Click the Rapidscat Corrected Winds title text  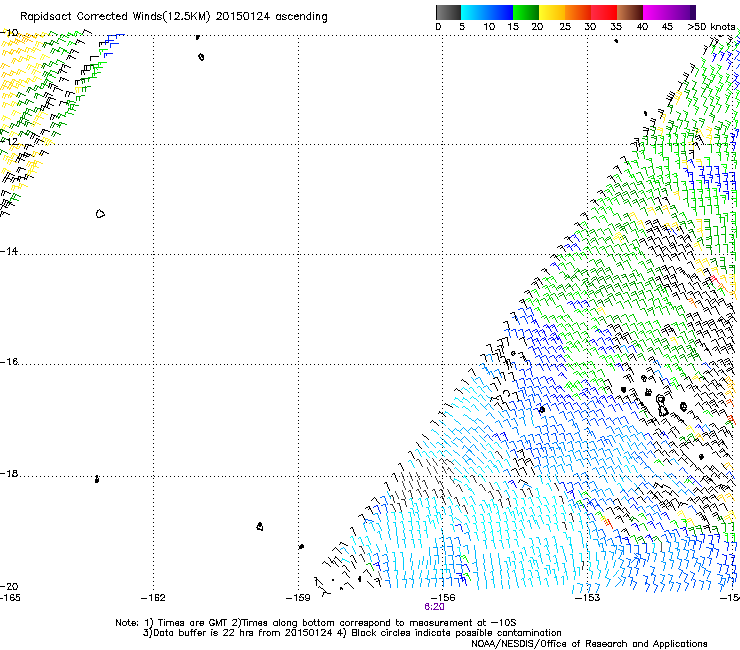(174, 17)
